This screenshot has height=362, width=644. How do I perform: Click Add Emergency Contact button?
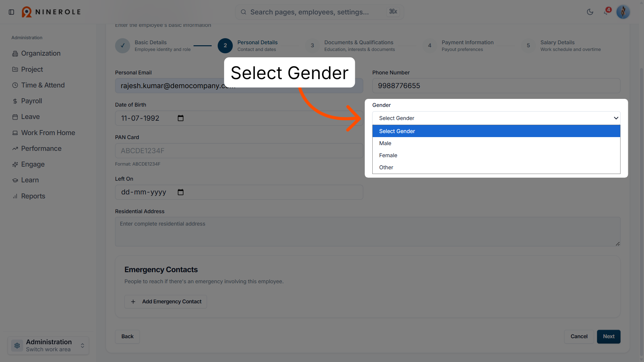(166, 302)
